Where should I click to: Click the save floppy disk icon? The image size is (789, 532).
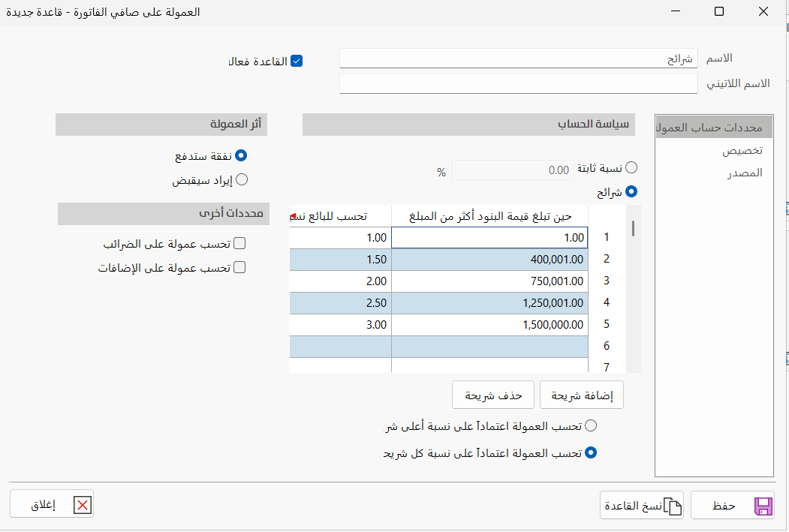[763, 506]
